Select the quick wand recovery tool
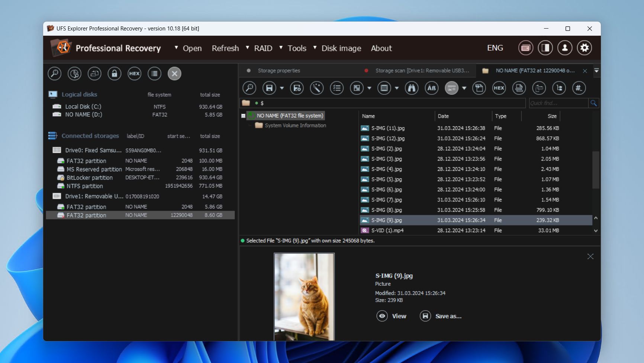 [317, 88]
